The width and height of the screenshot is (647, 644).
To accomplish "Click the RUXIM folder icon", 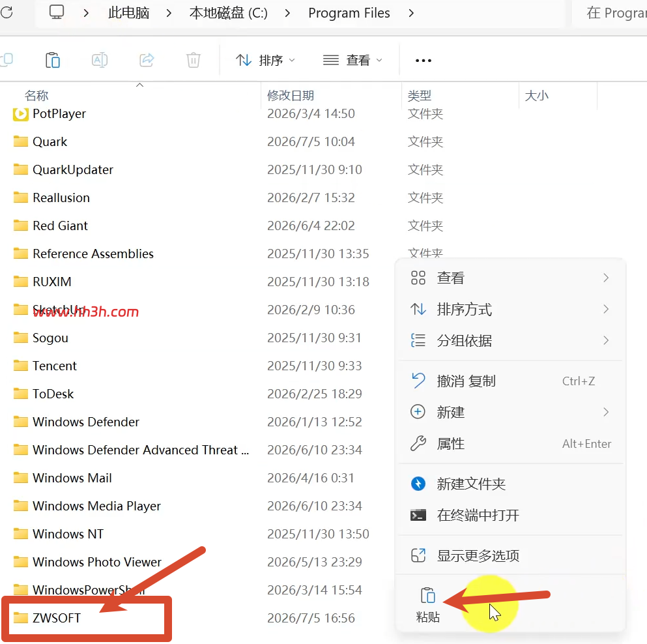I will coord(21,282).
